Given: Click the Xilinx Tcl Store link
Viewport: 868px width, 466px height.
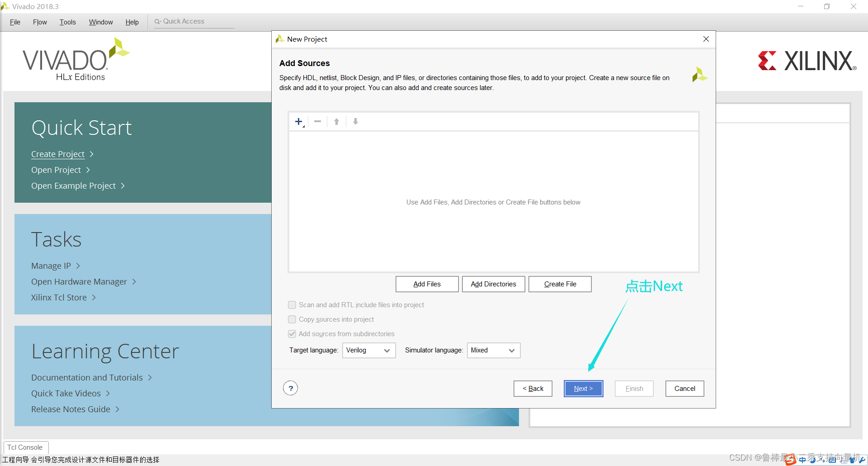Looking at the screenshot, I should click(x=59, y=298).
